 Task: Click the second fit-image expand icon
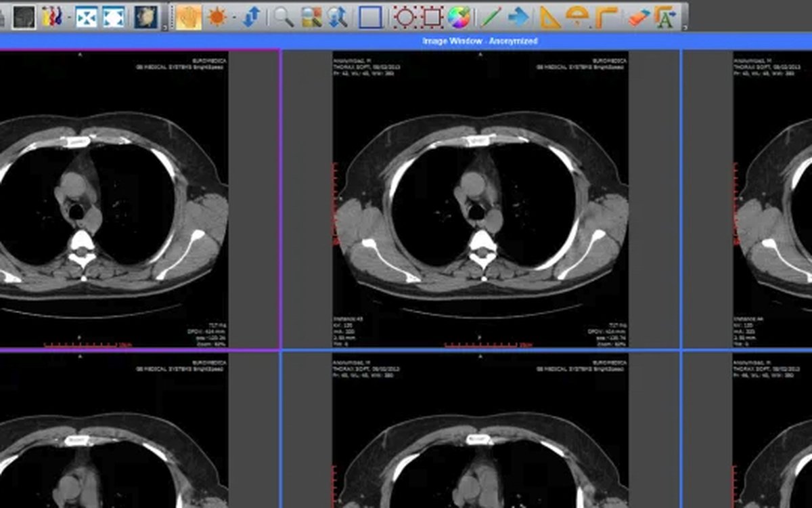(113, 16)
